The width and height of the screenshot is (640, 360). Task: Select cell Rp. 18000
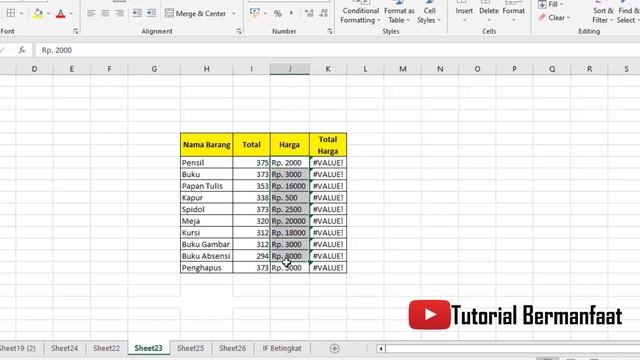click(x=290, y=233)
